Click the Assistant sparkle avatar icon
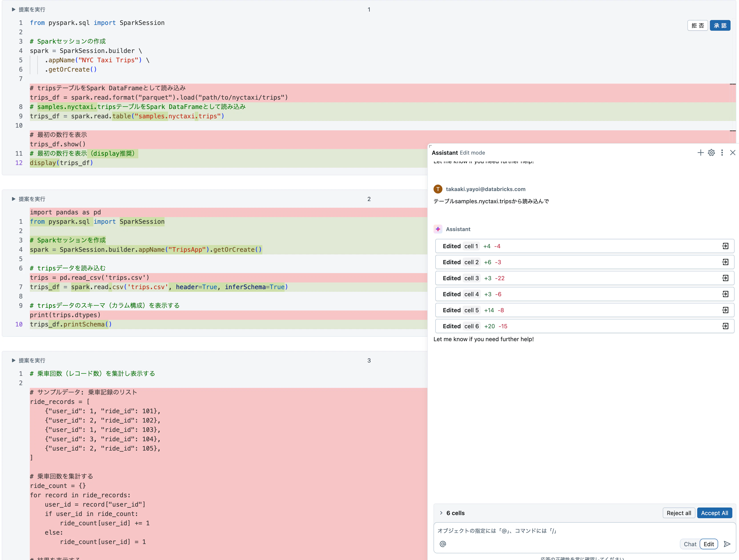Viewport: 739px width, 560px height. tap(438, 229)
